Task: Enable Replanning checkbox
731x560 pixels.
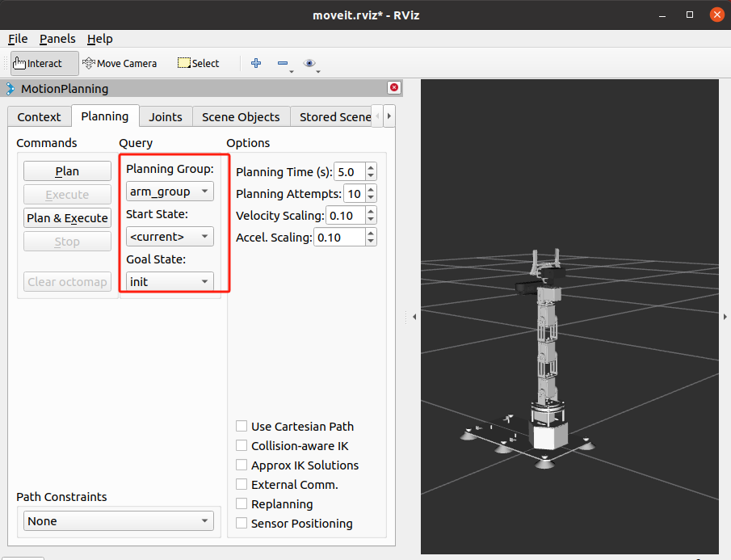Action: pyautogui.click(x=242, y=504)
